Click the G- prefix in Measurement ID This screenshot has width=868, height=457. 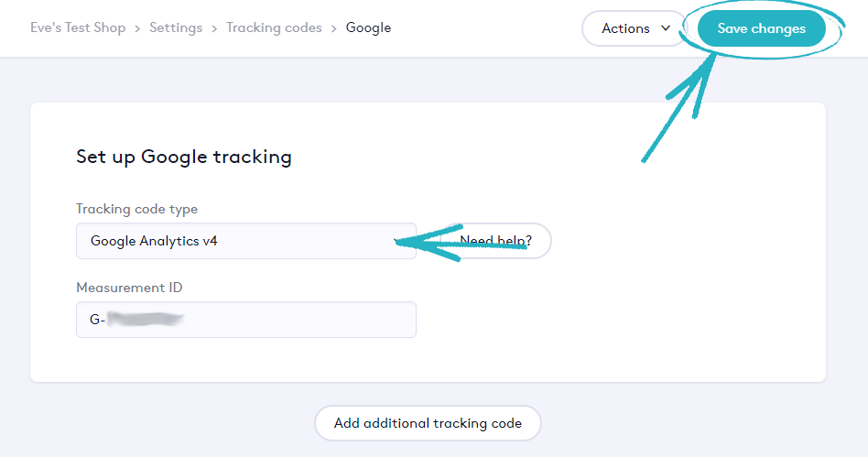pos(96,320)
